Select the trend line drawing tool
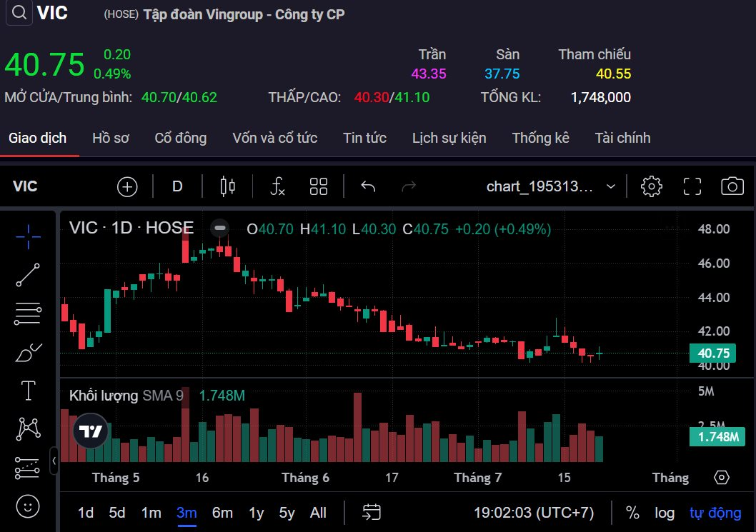The width and height of the screenshot is (756, 532). coord(28,274)
